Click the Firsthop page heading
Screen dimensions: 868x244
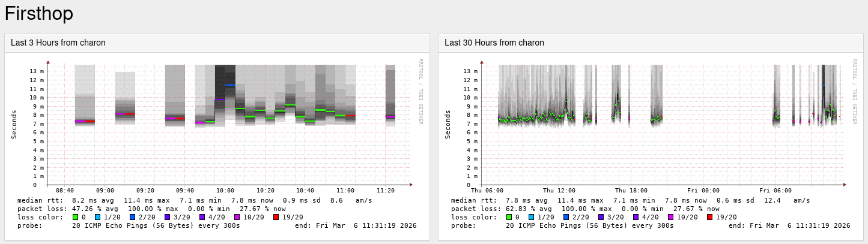click(x=39, y=13)
